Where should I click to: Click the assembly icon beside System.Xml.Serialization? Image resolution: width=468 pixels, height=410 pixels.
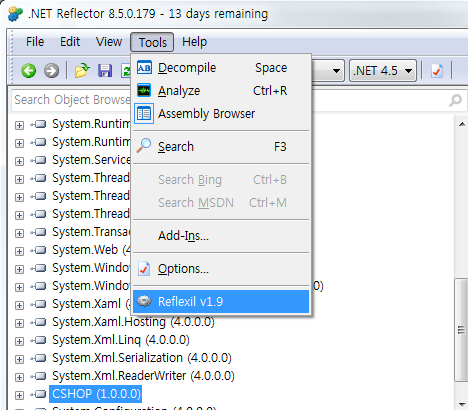[39, 358]
